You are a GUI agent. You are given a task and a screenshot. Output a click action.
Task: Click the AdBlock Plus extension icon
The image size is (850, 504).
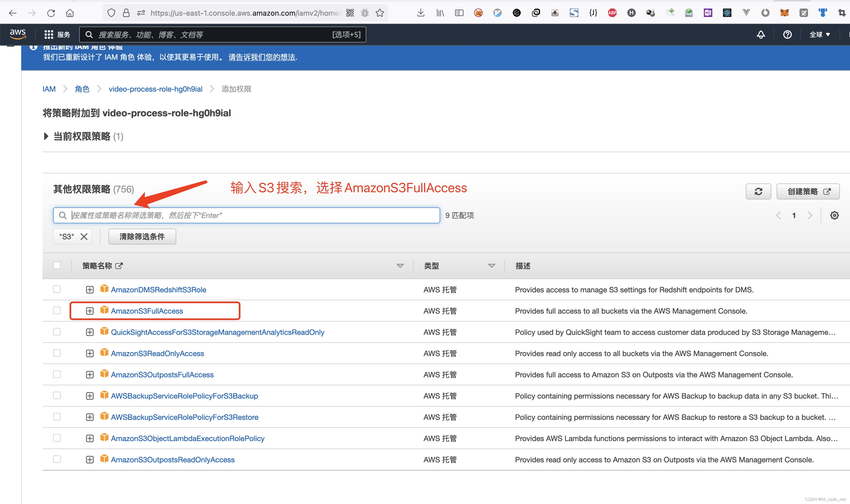click(612, 13)
